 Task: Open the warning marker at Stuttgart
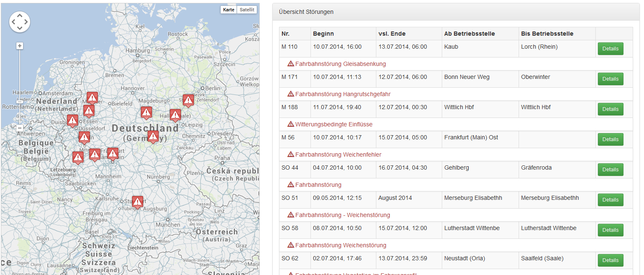[x=137, y=202]
